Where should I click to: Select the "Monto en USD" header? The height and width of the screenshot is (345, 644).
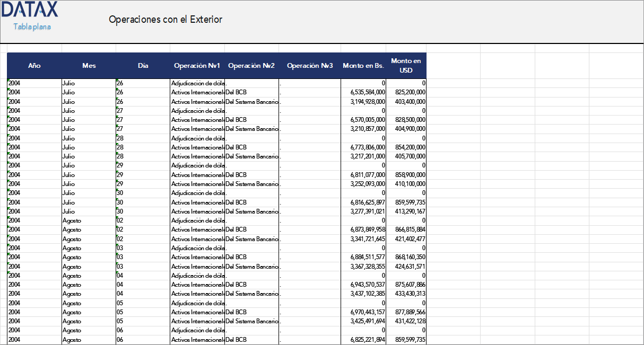click(405, 66)
